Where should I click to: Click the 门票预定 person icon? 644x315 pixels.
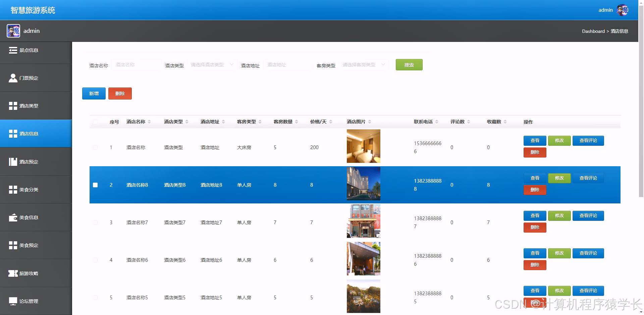[x=13, y=78]
